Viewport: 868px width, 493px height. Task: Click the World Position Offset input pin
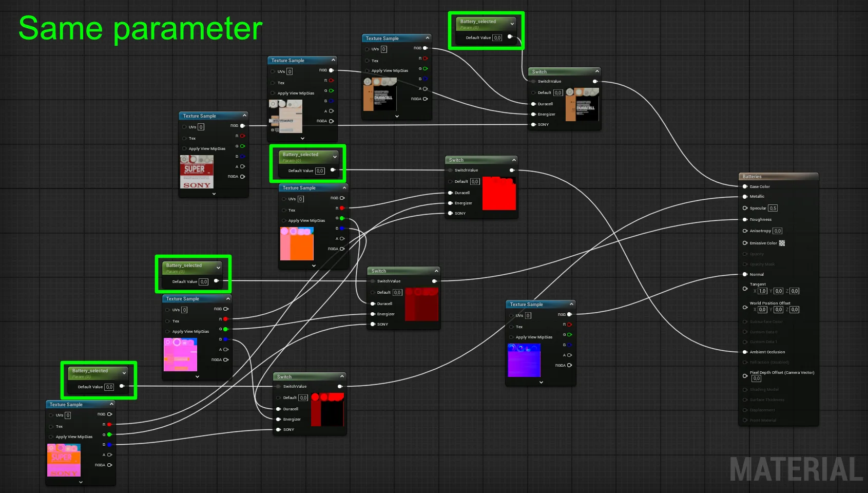click(x=745, y=307)
